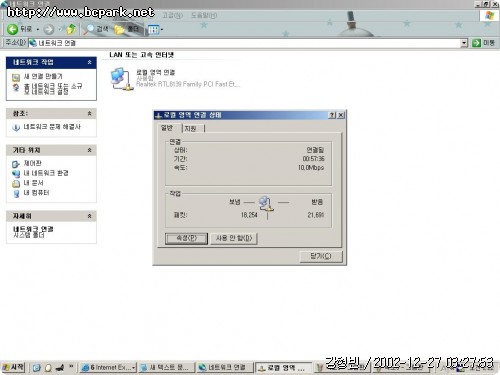Collapse the 자세히 details panel

click(89, 216)
